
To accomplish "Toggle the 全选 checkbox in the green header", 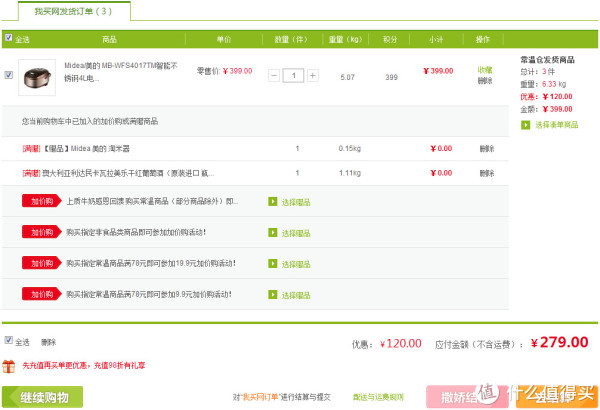I will point(8,38).
